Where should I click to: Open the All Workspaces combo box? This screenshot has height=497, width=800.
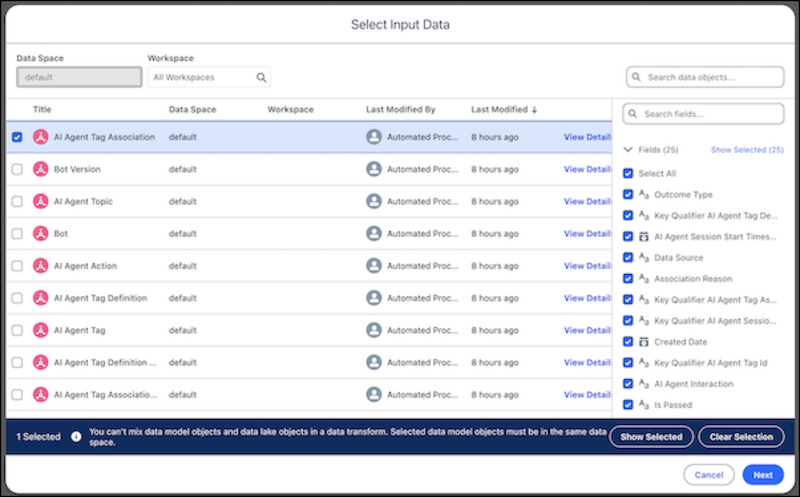(x=209, y=78)
